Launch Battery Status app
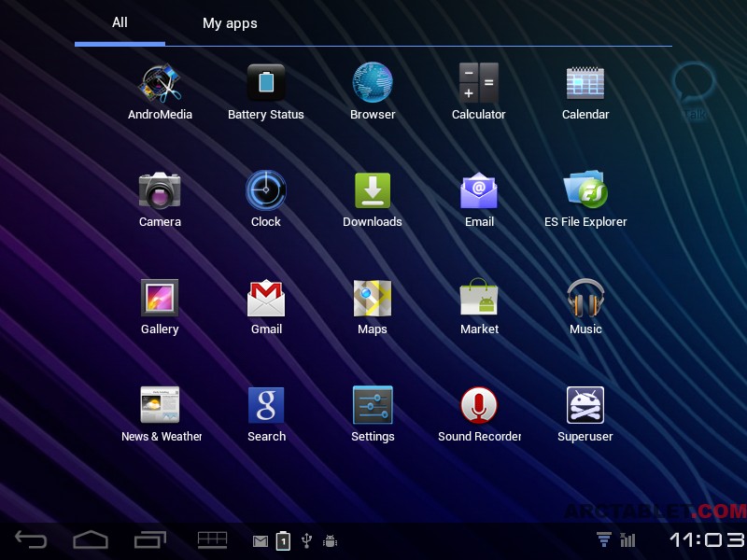 point(266,84)
